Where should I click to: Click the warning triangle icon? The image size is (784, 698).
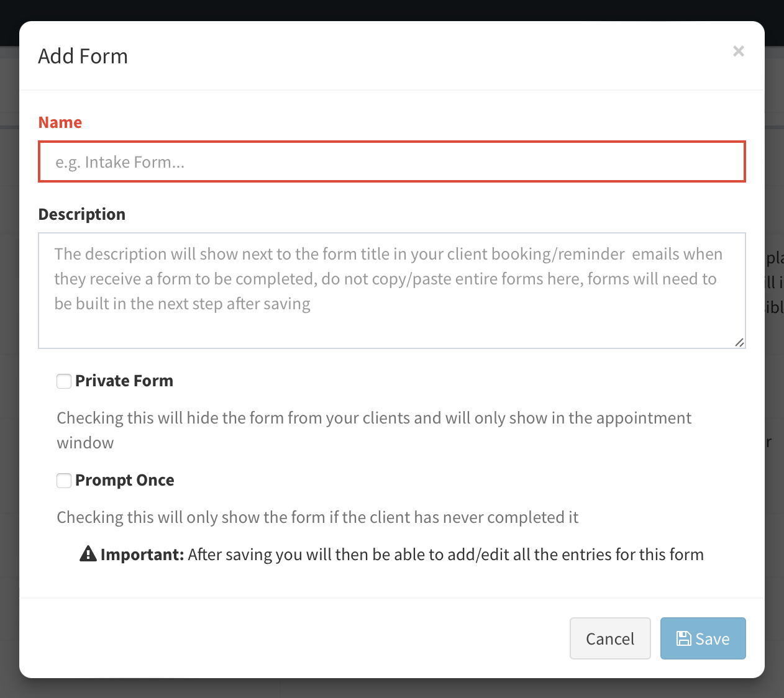pyautogui.click(x=88, y=554)
